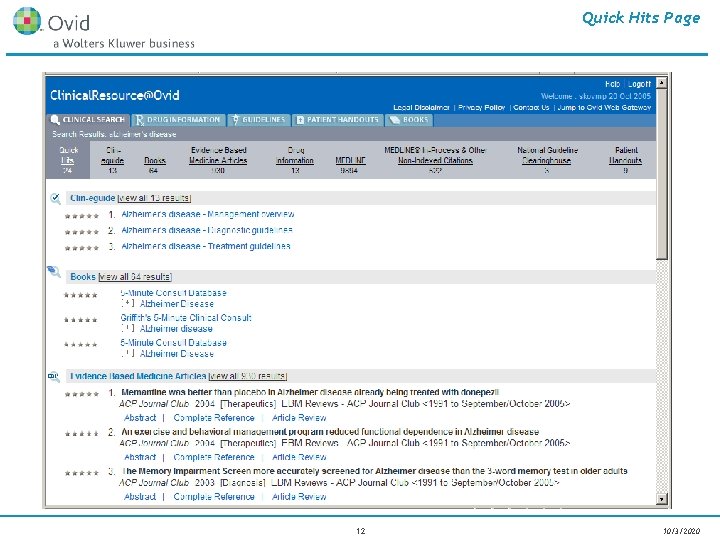The height and width of the screenshot is (540, 720).
Task: Open the first 5-Minute Consult Database title
Action: [174, 293]
